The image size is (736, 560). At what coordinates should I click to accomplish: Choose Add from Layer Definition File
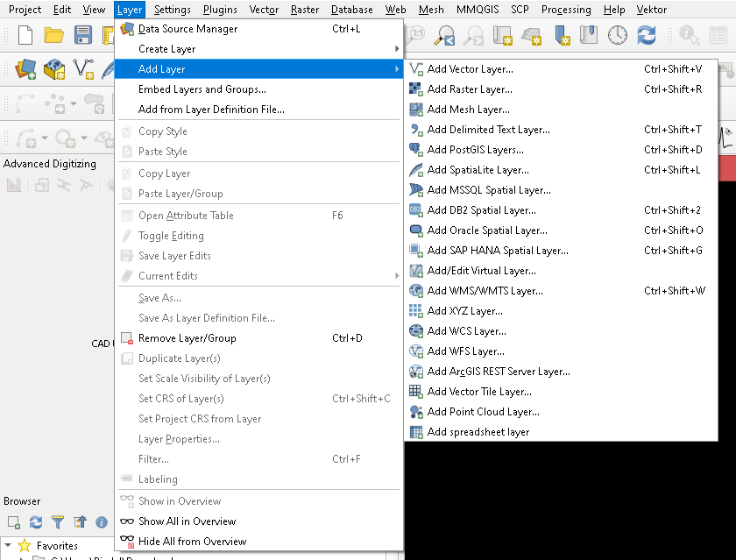coord(258,110)
